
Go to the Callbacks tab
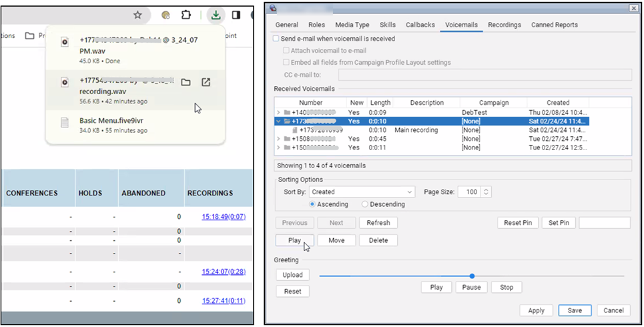tap(420, 25)
